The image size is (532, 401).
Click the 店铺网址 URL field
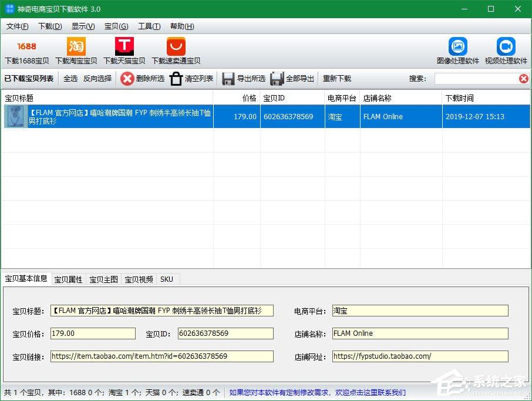coord(420,356)
